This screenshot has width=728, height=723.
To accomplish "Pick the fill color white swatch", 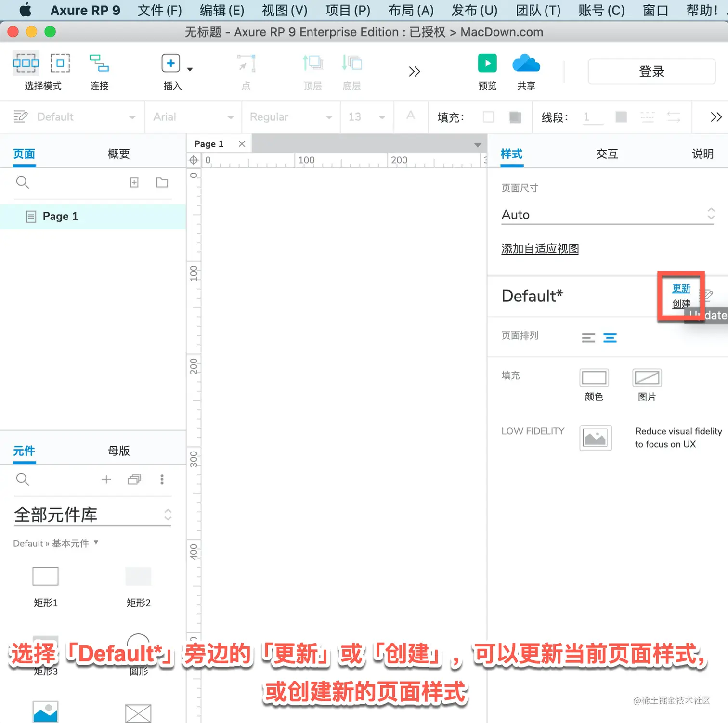I will (x=488, y=117).
